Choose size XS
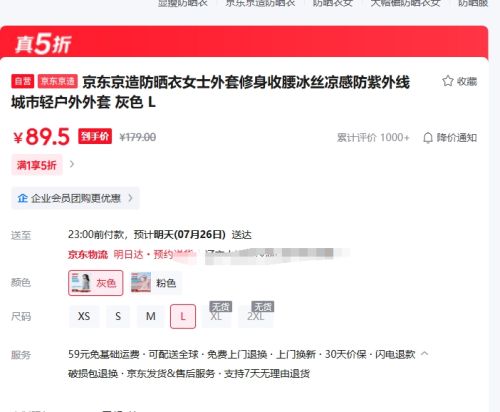The width and height of the screenshot is (500, 412). (84, 316)
